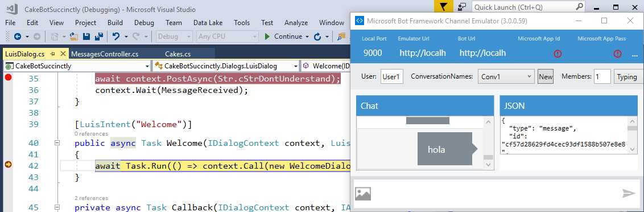Click the Quick Launch magnifier icon

(580, 7)
